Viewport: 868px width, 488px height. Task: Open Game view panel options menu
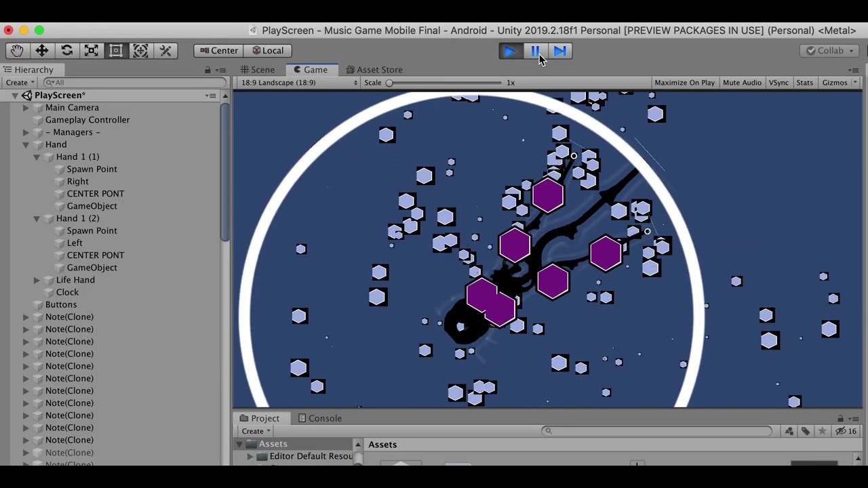coord(854,70)
